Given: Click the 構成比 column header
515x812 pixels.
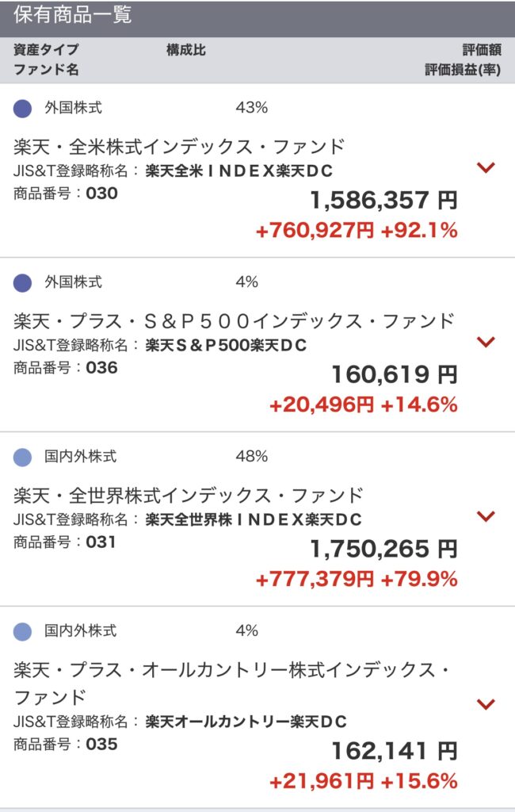Looking at the screenshot, I should point(186,50).
